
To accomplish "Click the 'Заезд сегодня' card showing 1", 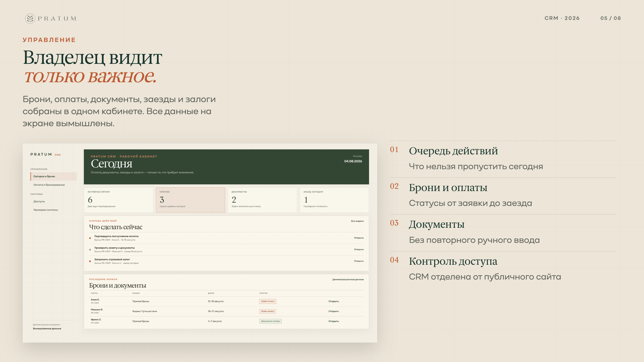I will (x=334, y=200).
